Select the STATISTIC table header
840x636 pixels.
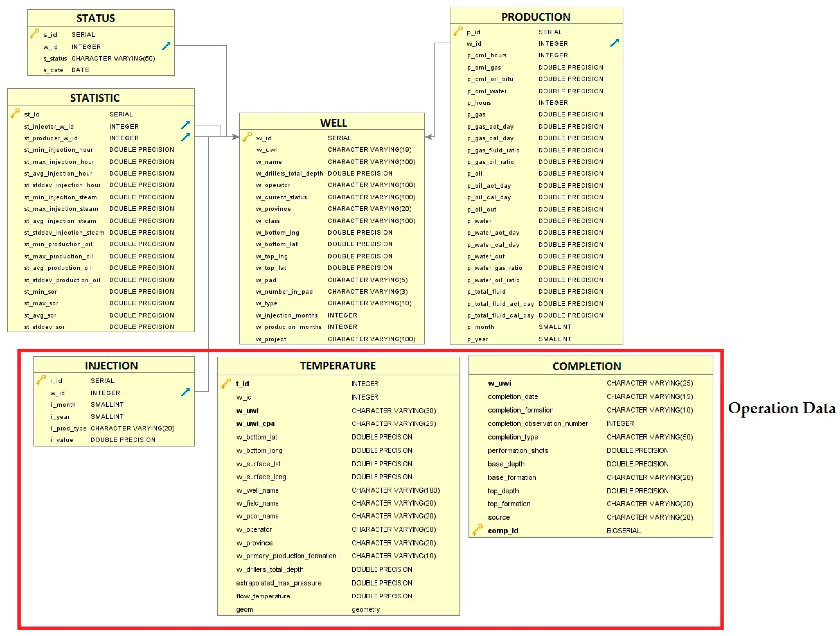95,98
